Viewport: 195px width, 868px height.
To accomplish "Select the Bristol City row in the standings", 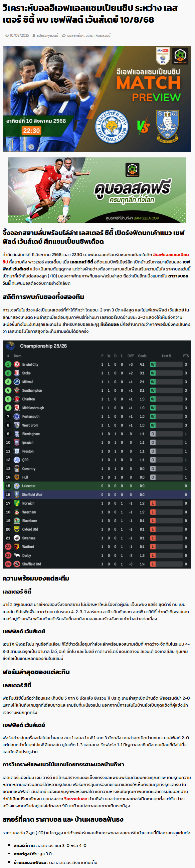I will pos(97,364).
